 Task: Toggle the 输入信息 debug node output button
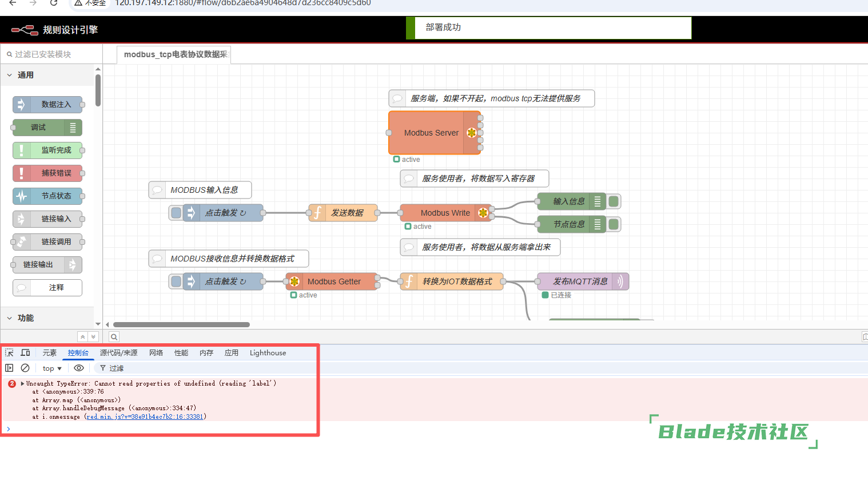tap(614, 201)
